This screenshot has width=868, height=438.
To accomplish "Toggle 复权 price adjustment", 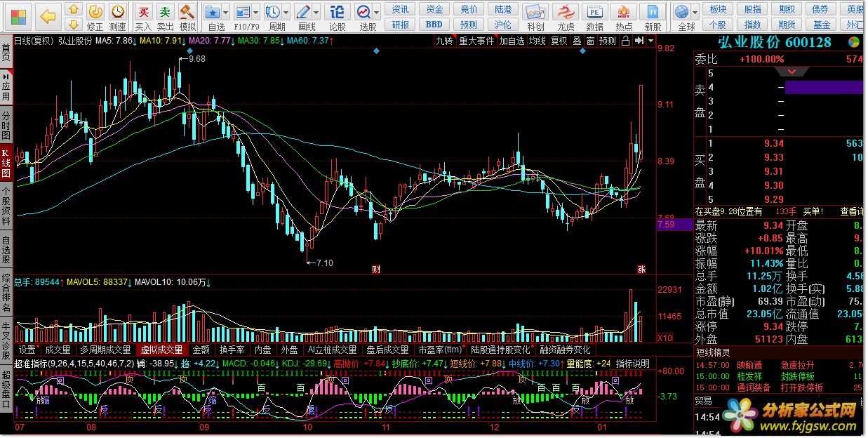I will [x=559, y=41].
